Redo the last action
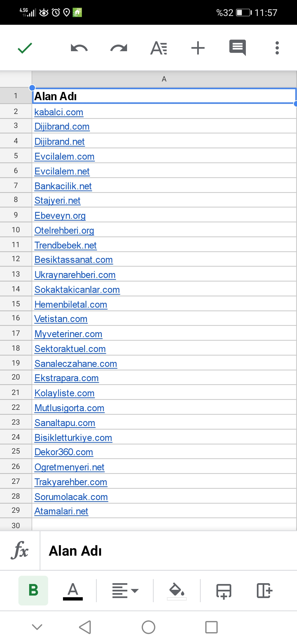This screenshot has width=297, height=644. pyautogui.click(x=119, y=48)
